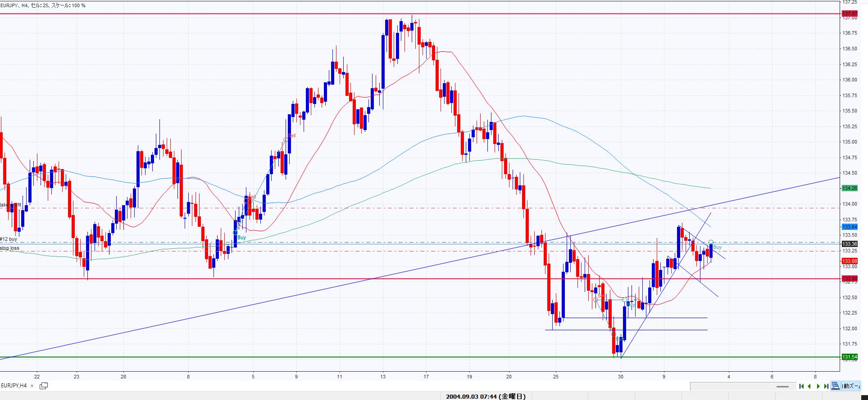This screenshot has width=868, height=400.
Task: Click the 133.64 blue moving average label
Action: [x=849, y=227]
